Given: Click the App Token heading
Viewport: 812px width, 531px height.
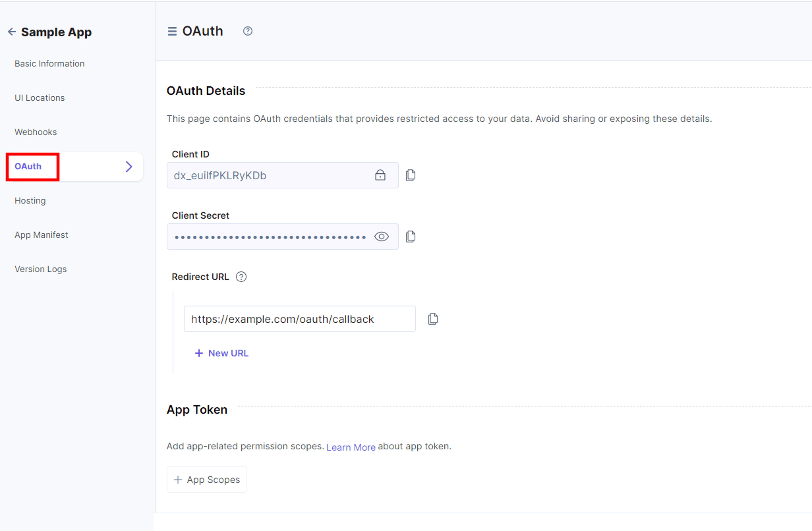Looking at the screenshot, I should click(197, 410).
